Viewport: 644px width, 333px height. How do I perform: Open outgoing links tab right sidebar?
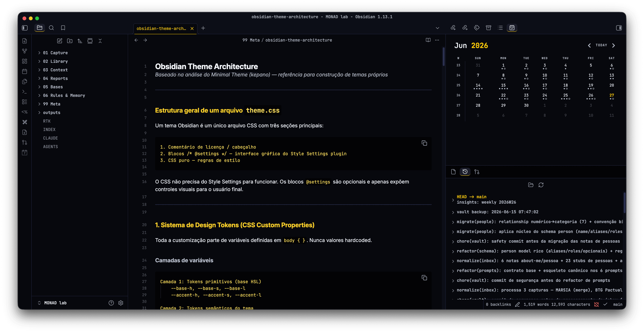(x=465, y=28)
